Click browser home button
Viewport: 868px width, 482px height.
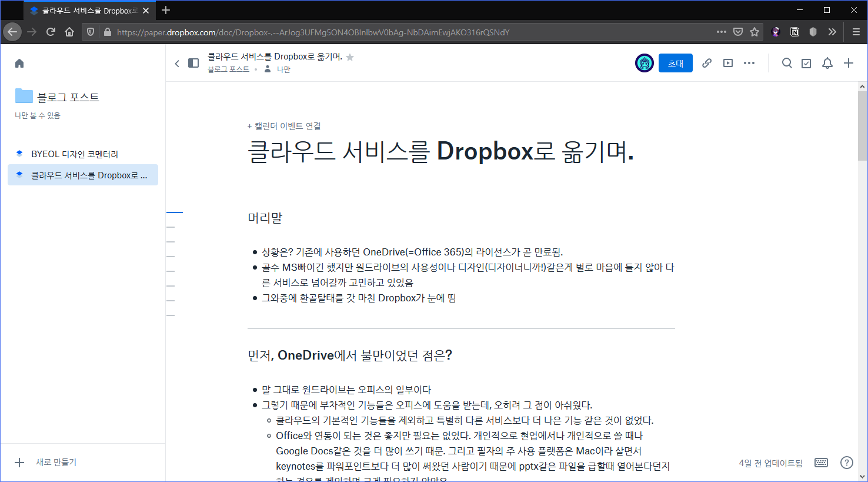click(x=69, y=32)
